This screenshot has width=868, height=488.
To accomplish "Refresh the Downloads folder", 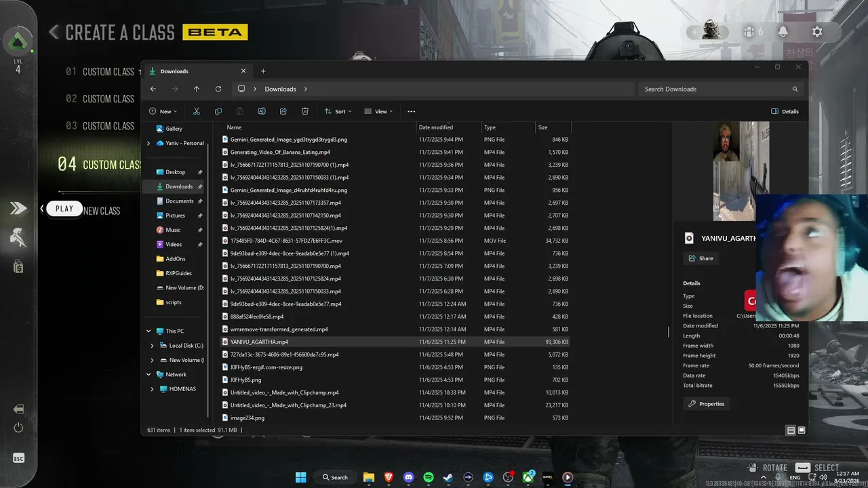I will (x=218, y=89).
